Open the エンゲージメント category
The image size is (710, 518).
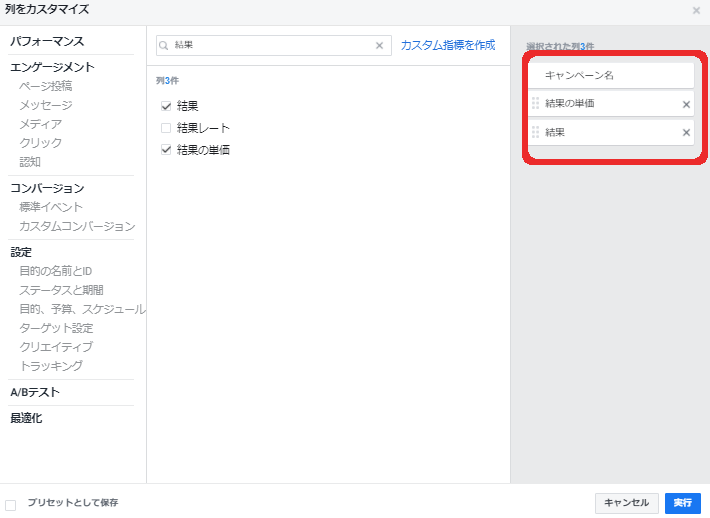click(53, 67)
